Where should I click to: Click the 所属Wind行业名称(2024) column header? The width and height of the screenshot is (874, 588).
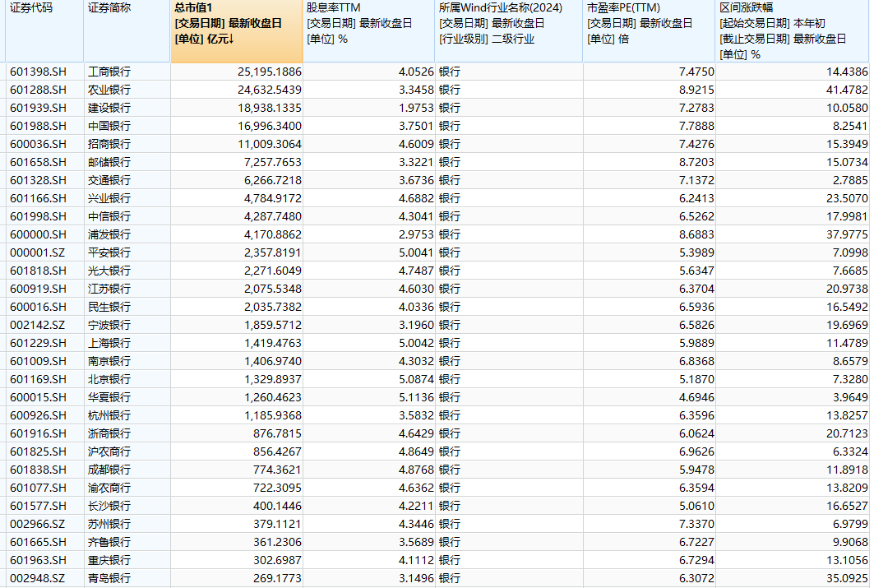point(509,30)
